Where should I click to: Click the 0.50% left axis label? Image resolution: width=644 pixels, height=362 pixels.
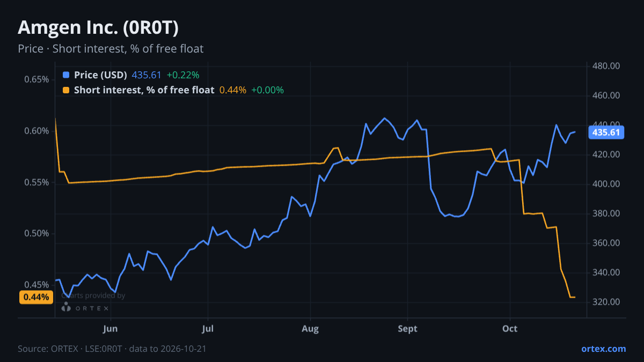pyautogui.click(x=36, y=234)
